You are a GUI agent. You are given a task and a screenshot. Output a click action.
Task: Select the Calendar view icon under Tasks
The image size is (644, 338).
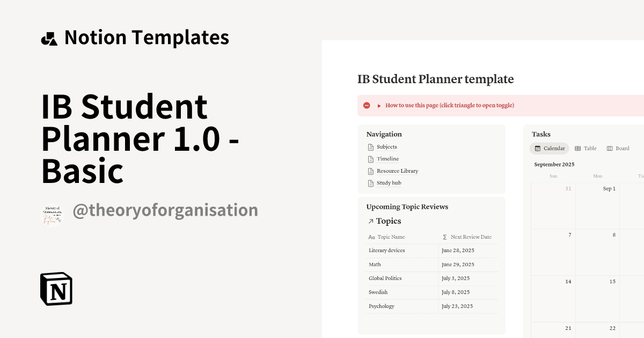pos(538,148)
